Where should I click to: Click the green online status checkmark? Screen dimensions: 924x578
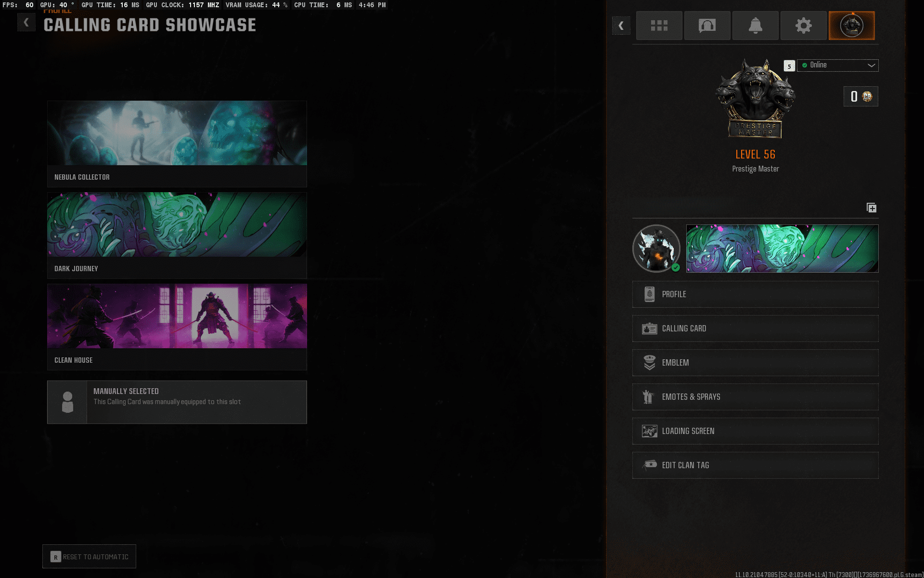pyautogui.click(x=804, y=66)
